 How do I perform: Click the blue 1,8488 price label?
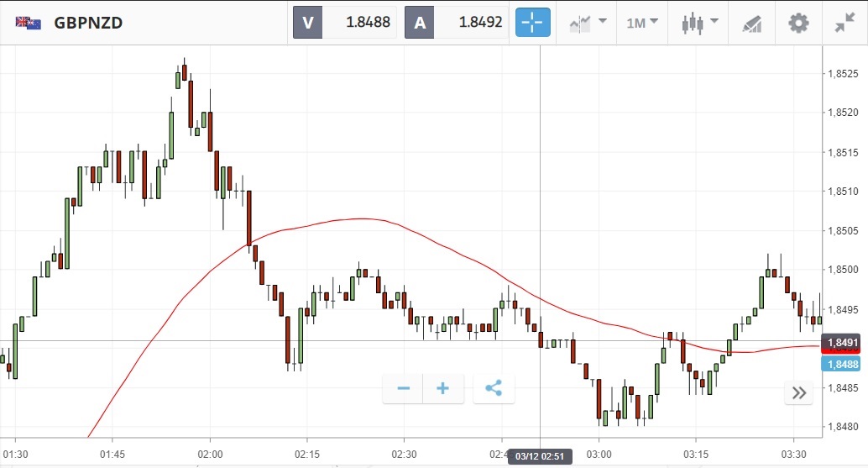pyautogui.click(x=842, y=364)
